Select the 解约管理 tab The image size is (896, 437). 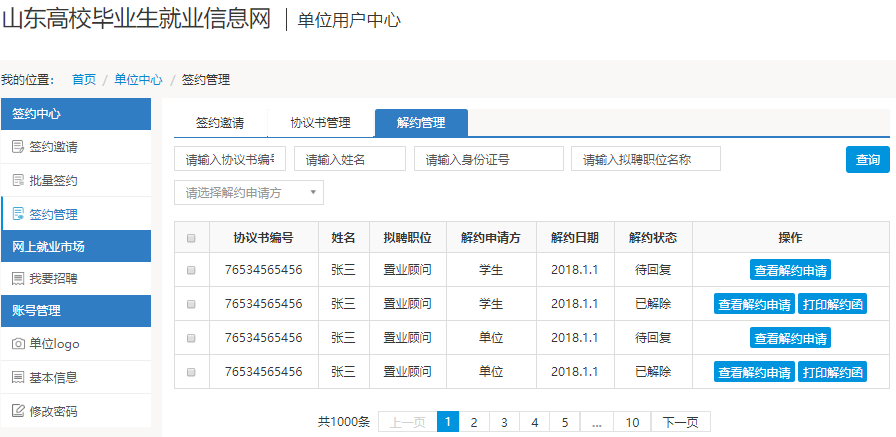coord(421,123)
